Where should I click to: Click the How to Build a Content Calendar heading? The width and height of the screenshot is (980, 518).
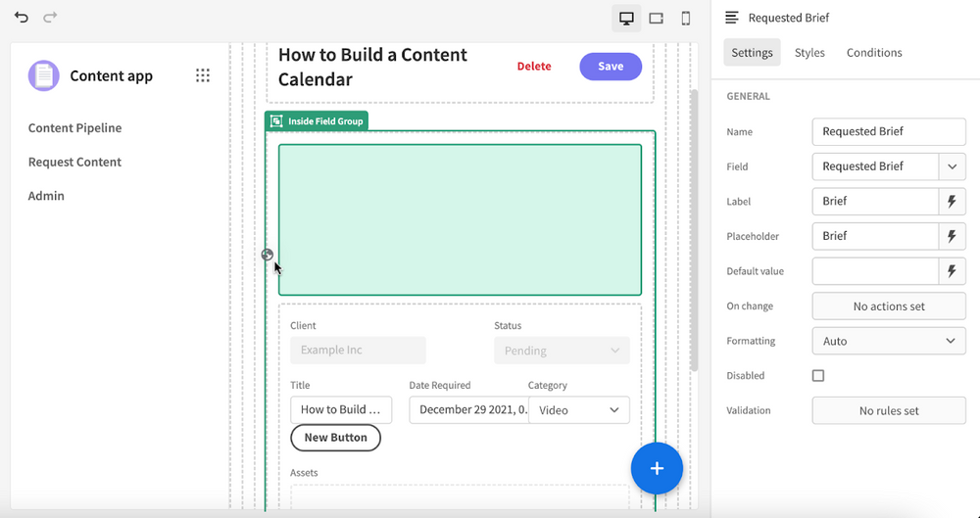tap(372, 67)
